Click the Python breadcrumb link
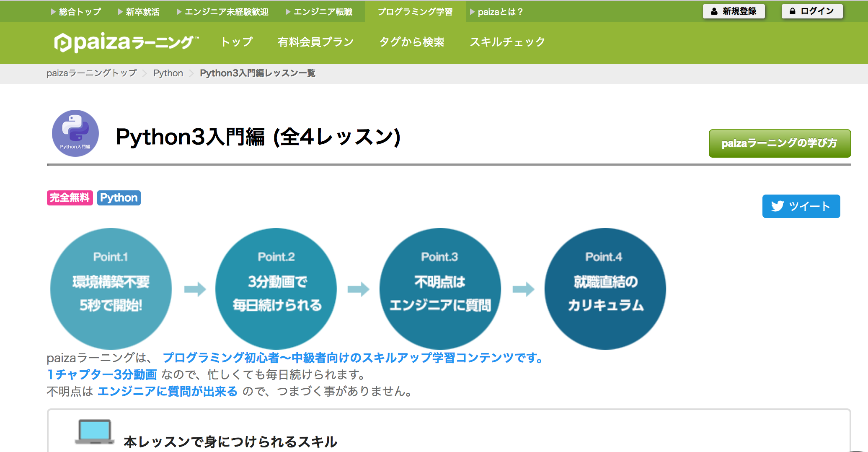 [x=168, y=73]
